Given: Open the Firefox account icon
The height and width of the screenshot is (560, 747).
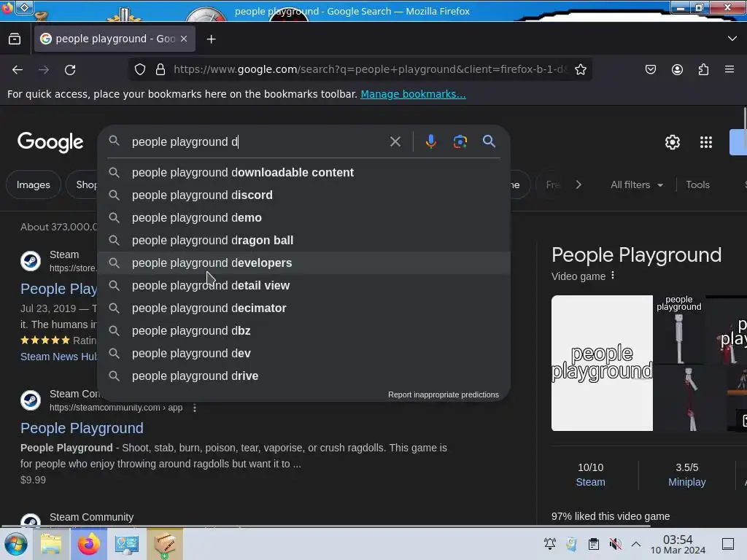Looking at the screenshot, I should pos(677,69).
